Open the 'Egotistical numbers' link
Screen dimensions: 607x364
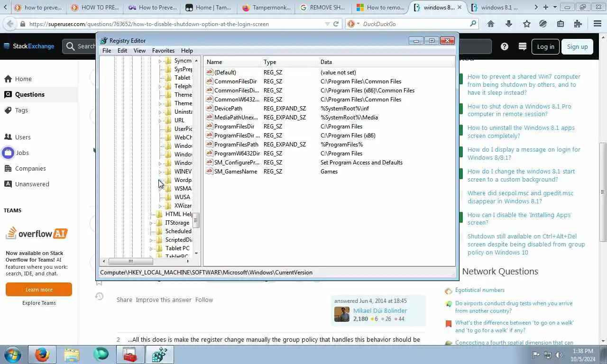point(480,290)
